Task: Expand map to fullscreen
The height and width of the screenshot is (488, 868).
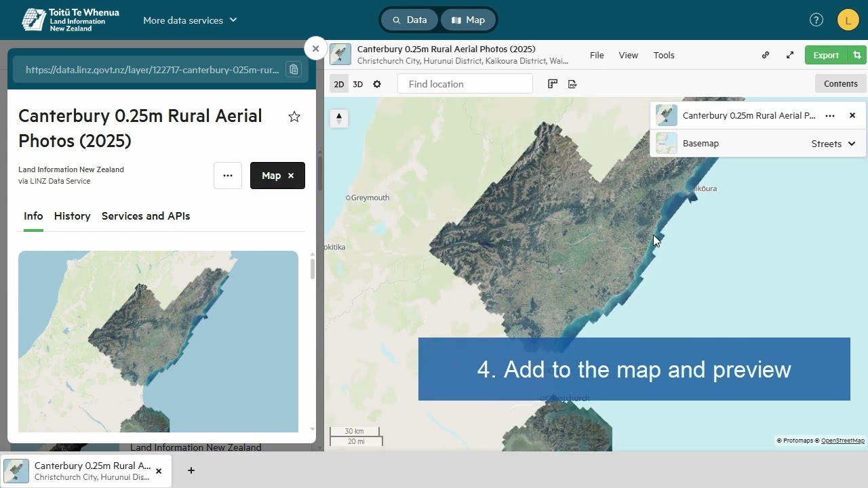Action: coord(790,56)
